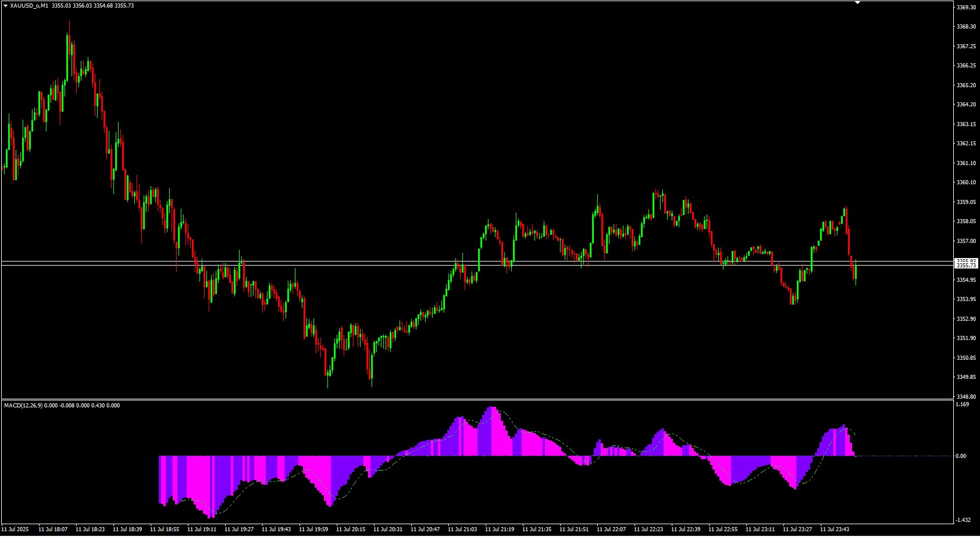The height and width of the screenshot is (537, 980).
Task: Click the 3348.80 price scale label
Action: click(965, 396)
